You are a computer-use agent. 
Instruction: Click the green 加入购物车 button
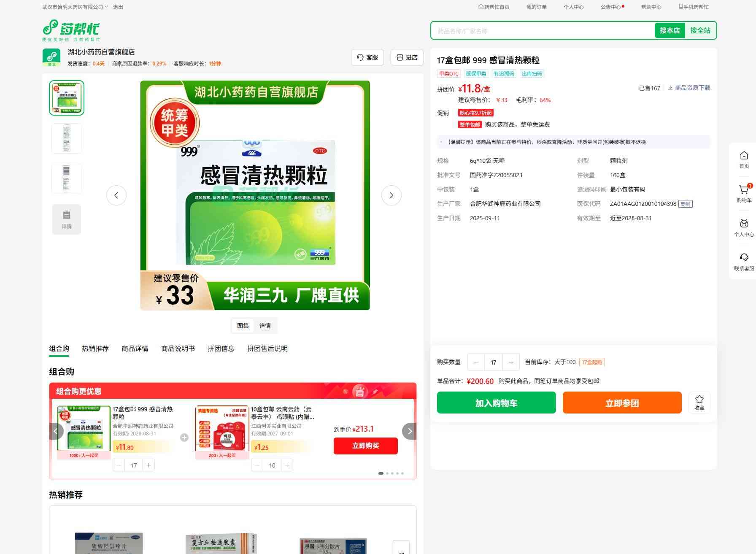pos(496,403)
